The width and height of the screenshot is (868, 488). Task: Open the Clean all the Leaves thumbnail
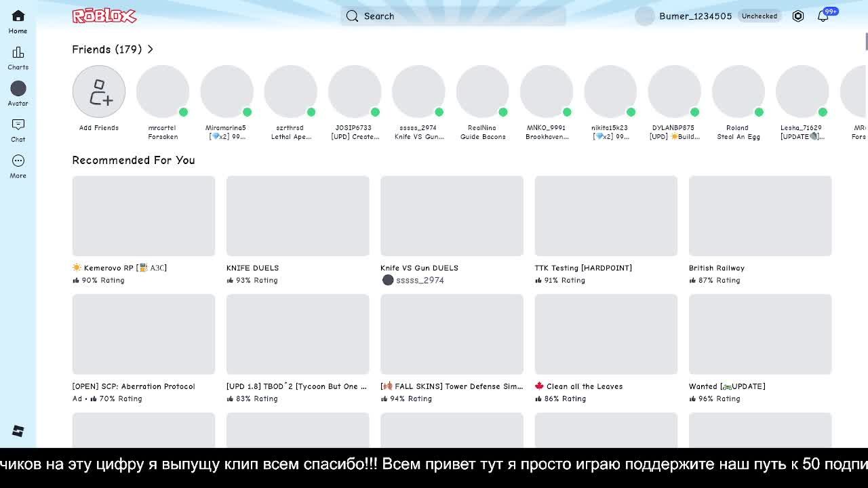[606, 334]
